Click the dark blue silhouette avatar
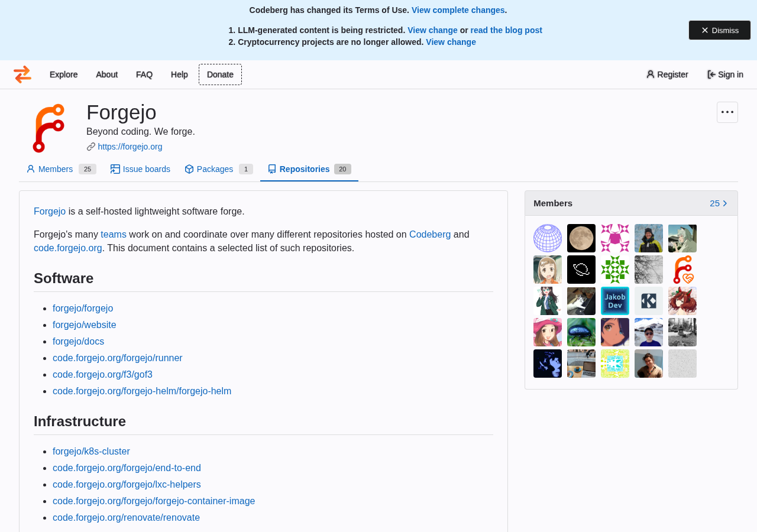Screen dimensions: 757x532 point(548,364)
